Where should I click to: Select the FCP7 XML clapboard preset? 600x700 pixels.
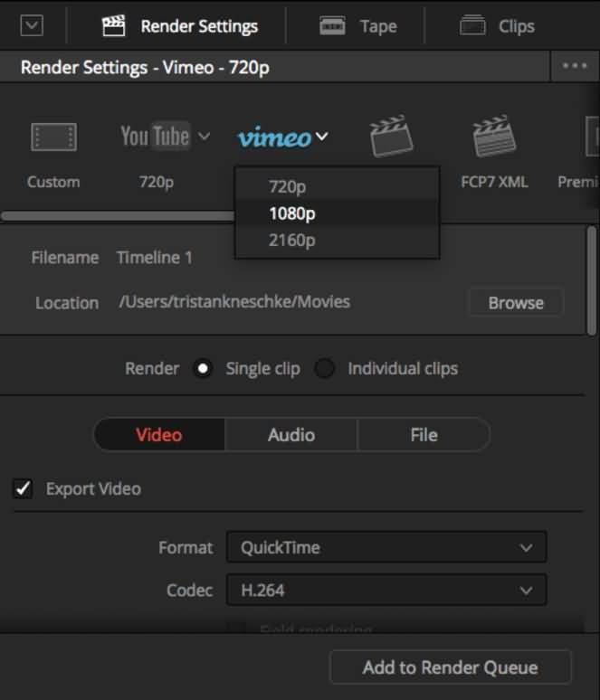pos(494,137)
